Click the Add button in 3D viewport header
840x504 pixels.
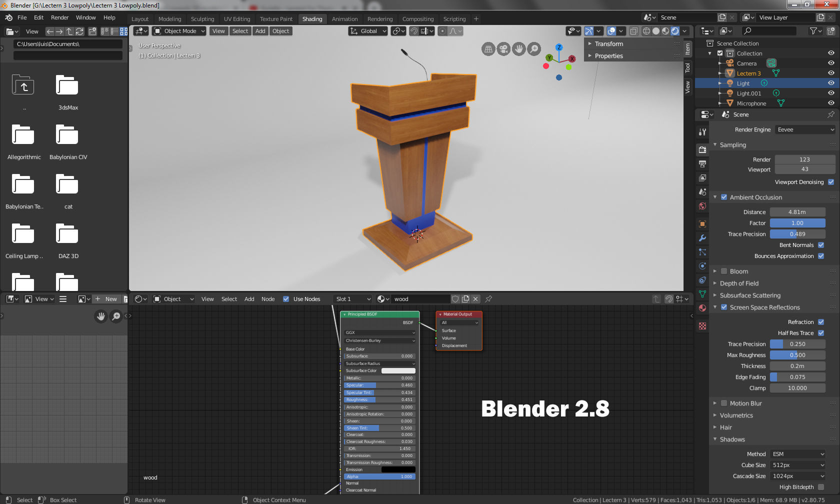(260, 31)
